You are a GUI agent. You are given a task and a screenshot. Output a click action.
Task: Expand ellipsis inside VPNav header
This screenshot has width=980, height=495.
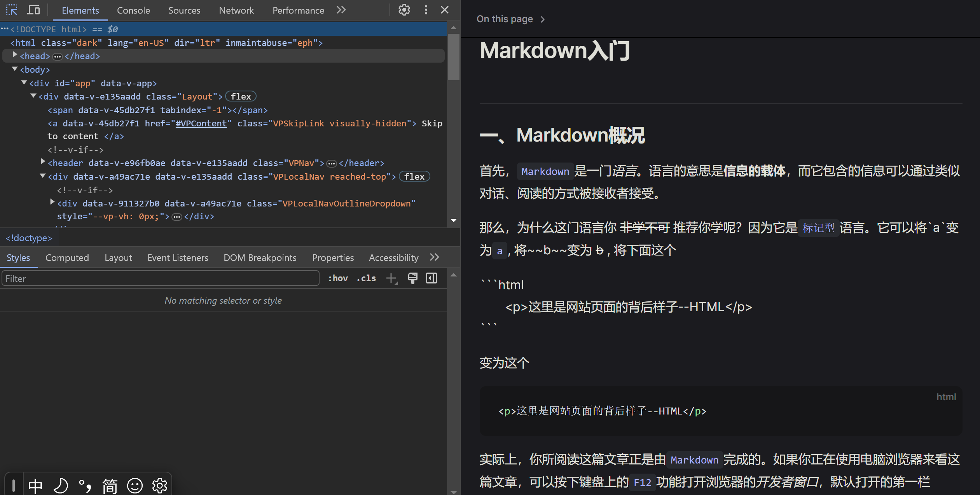click(x=331, y=164)
